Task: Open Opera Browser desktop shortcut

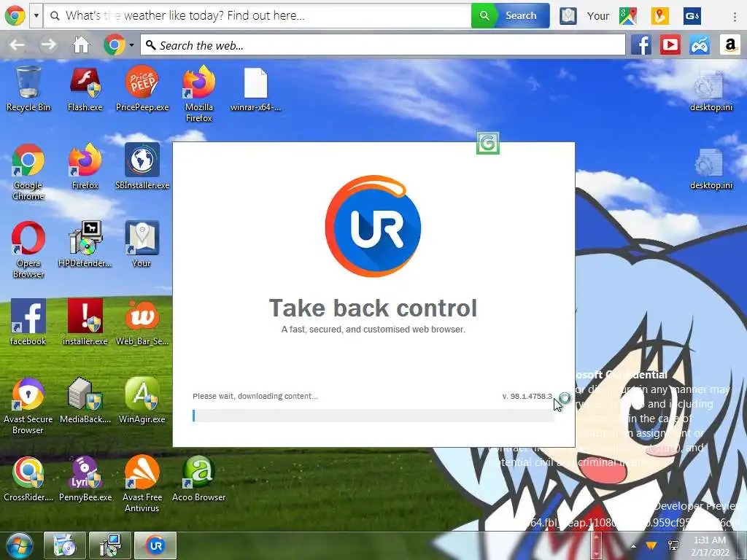Action: coord(28,250)
